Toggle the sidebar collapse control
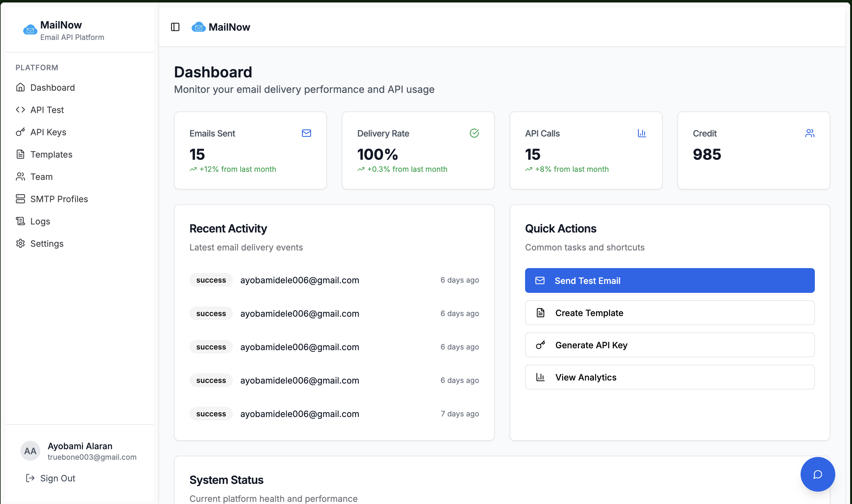This screenshot has width=852, height=504. (x=175, y=27)
